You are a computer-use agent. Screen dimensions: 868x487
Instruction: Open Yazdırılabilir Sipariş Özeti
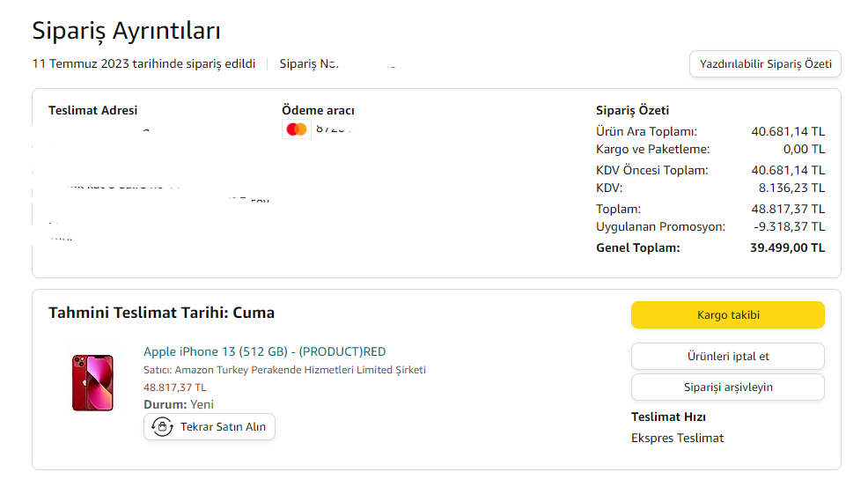(765, 64)
